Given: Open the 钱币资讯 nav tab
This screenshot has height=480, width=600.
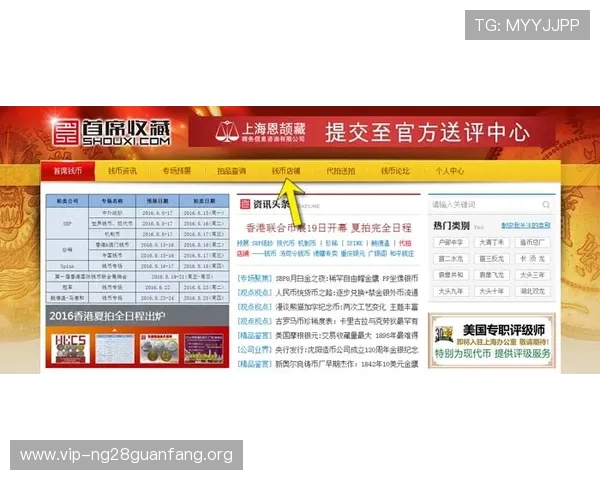Looking at the screenshot, I should pos(122,171).
